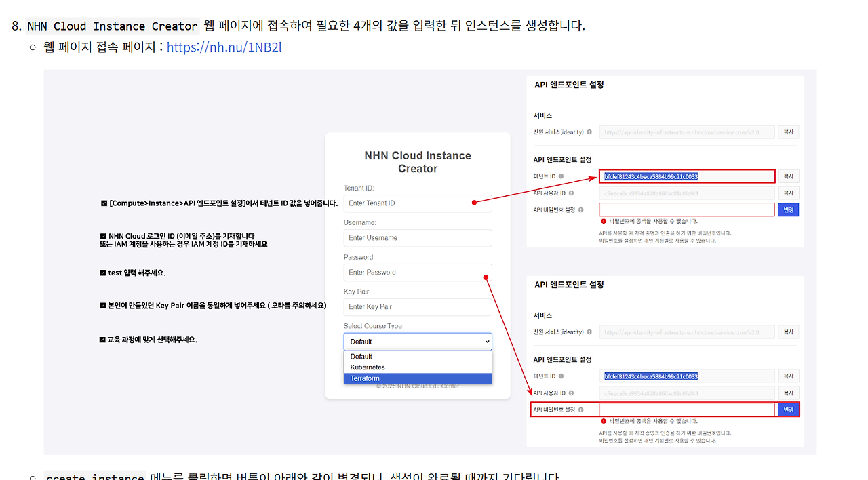This screenshot has height=480, width=868.
Task: Click the Tenant ID: form label
Action: click(359, 188)
